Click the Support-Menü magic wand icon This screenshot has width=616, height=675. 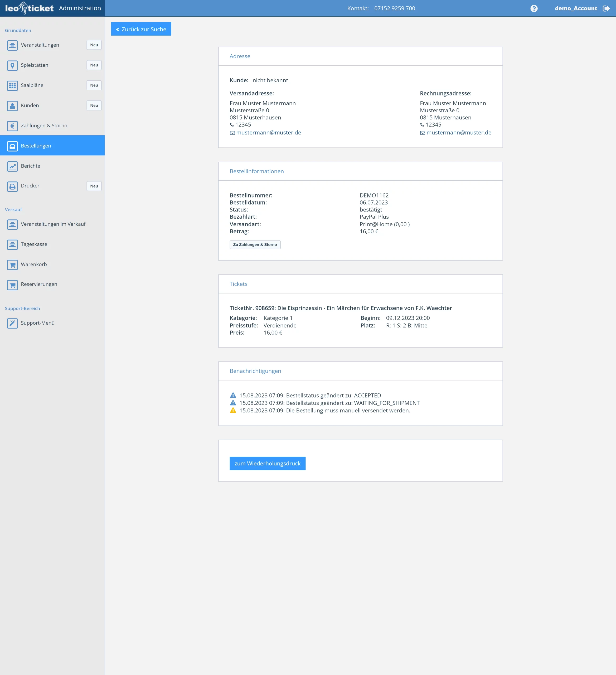(x=12, y=323)
